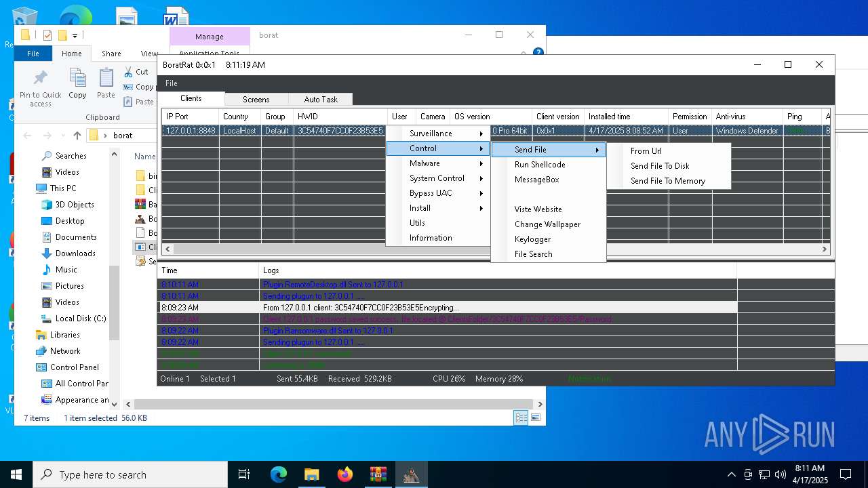868x488 pixels.
Task: Open File Explorer from taskbar
Action: (312, 474)
